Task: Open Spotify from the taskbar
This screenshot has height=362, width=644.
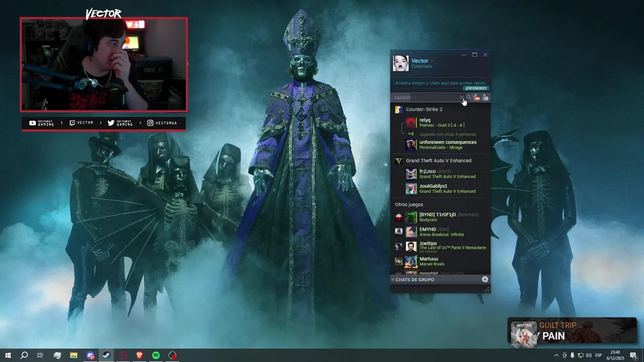Action: [x=156, y=355]
